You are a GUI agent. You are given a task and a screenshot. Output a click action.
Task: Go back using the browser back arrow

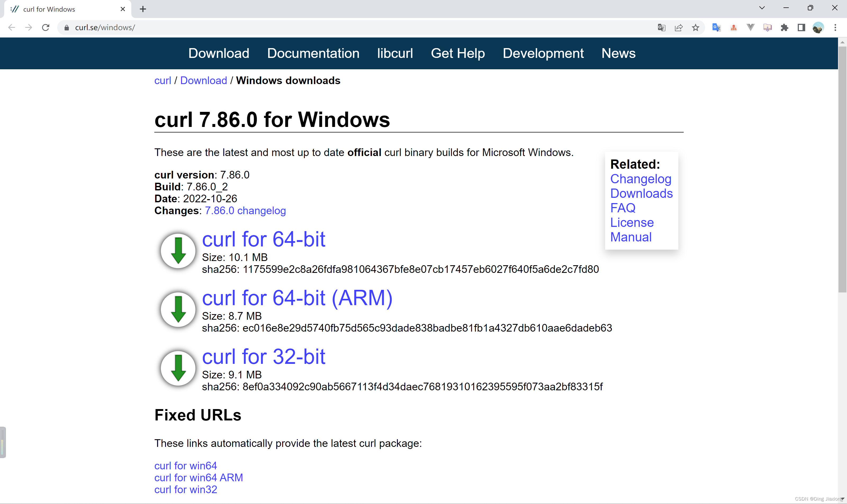click(x=12, y=28)
